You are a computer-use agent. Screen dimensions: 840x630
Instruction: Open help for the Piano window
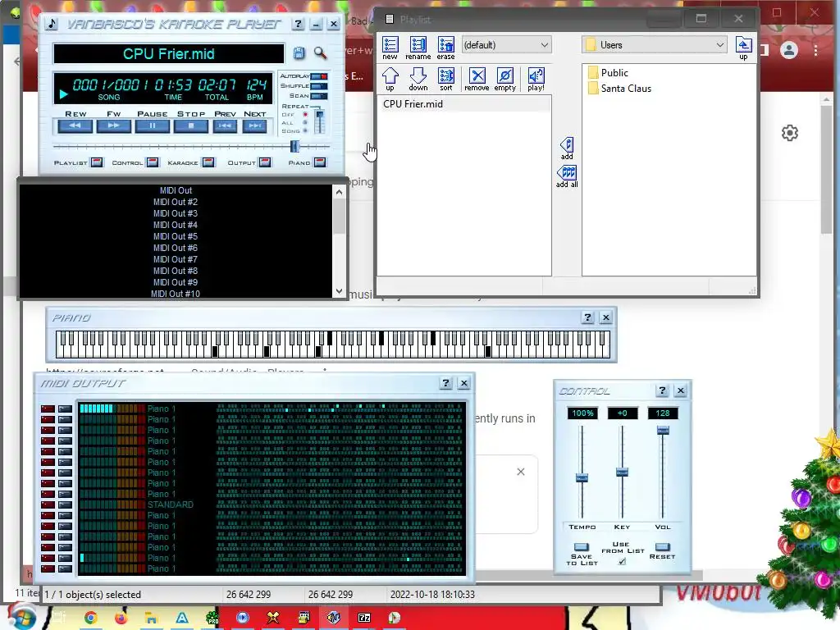click(x=587, y=317)
